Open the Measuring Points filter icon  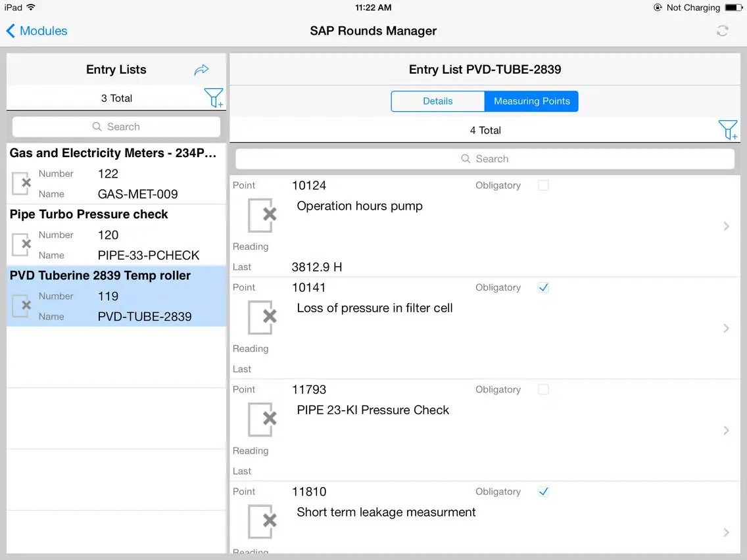click(x=728, y=129)
